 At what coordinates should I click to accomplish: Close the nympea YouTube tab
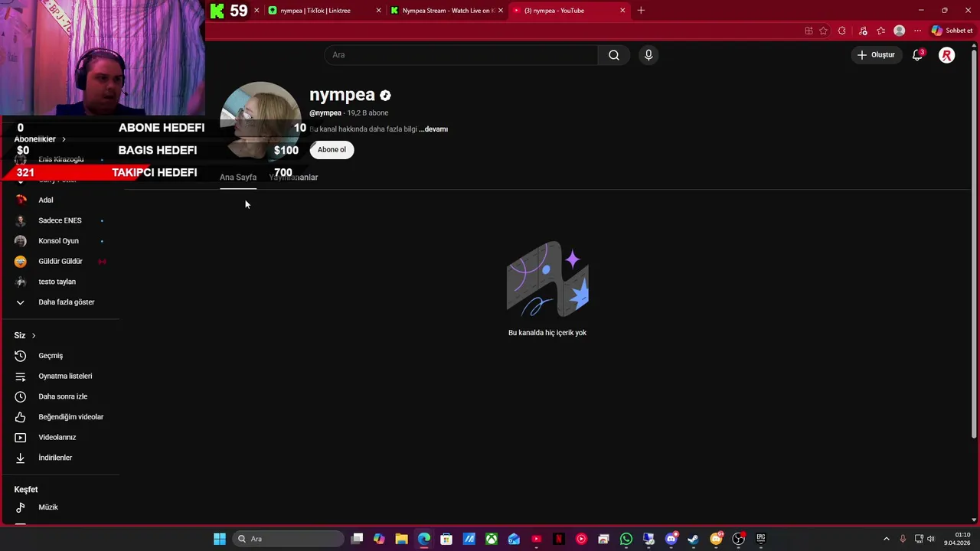point(622,11)
